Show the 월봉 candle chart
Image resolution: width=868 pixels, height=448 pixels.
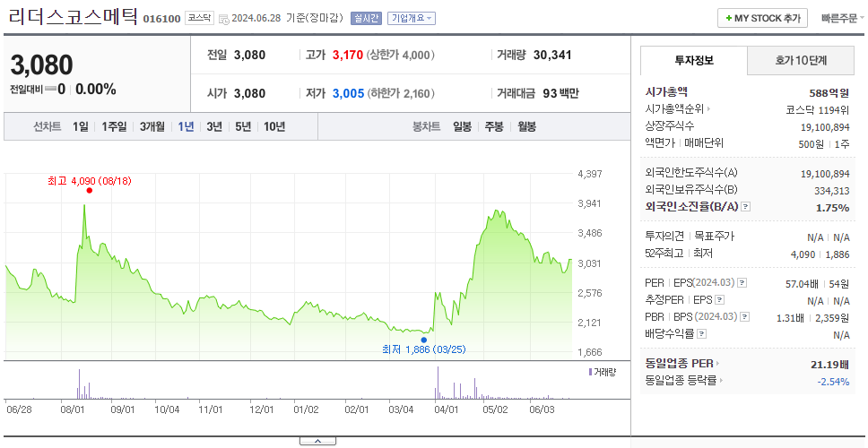527,126
